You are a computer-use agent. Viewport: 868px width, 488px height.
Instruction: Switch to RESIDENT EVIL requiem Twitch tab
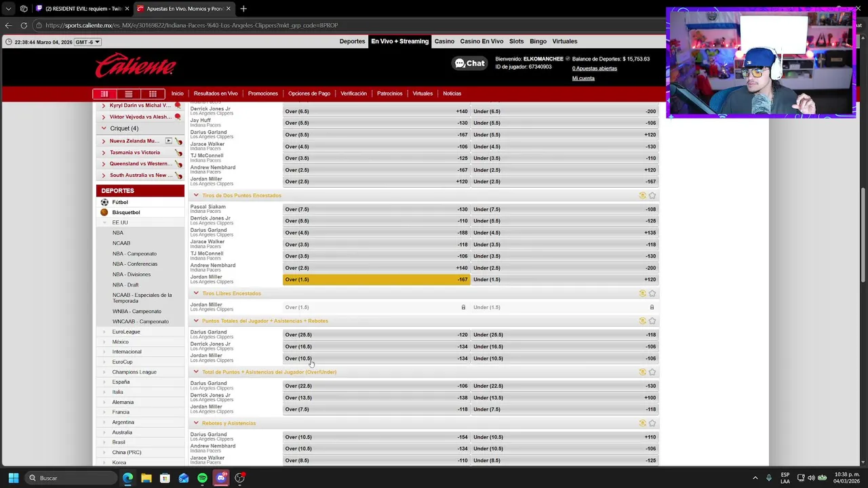coord(81,9)
